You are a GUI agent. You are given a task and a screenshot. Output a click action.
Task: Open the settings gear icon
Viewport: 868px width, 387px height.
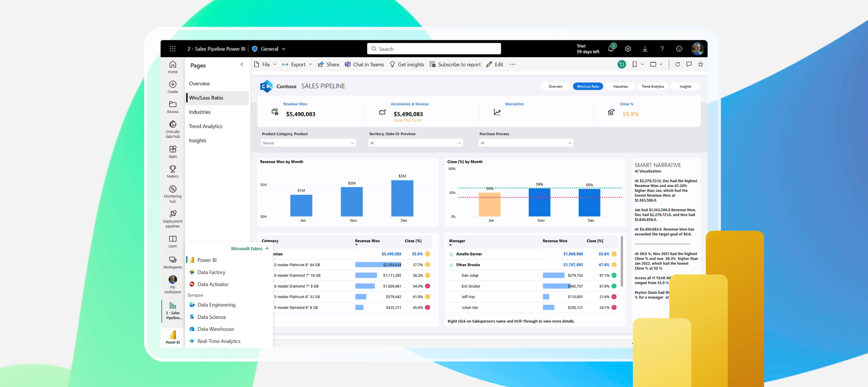click(628, 49)
